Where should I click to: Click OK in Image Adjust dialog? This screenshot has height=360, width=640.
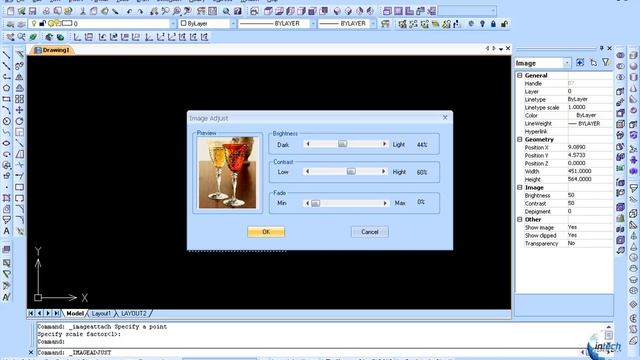tap(266, 232)
